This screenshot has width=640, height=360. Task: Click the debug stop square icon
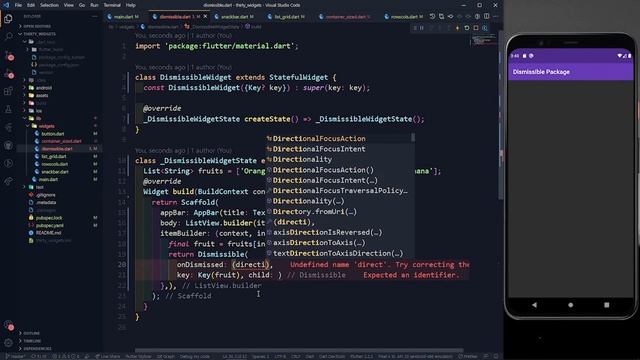(x=476, y=28)
